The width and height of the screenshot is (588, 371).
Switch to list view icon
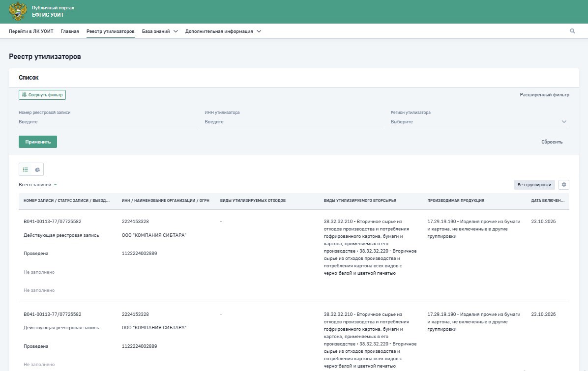[x=26, y=170]
